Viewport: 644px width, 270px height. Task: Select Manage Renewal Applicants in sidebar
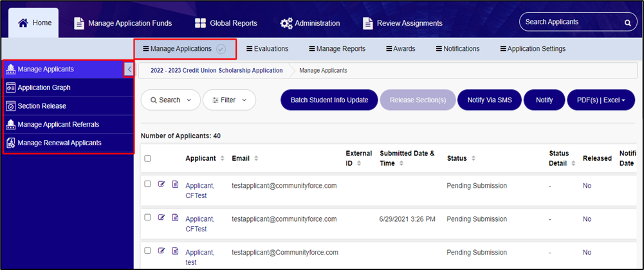68,143
